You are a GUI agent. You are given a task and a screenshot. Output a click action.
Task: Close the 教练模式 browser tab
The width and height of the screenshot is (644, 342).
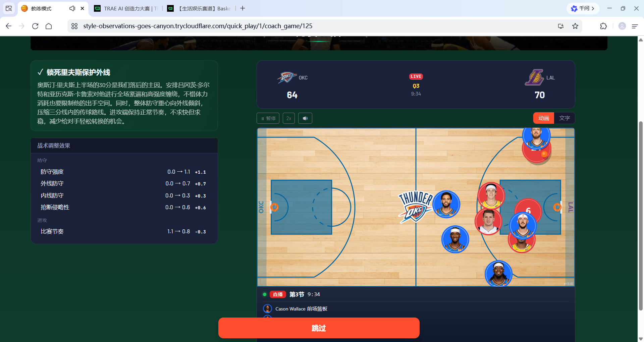83,8
